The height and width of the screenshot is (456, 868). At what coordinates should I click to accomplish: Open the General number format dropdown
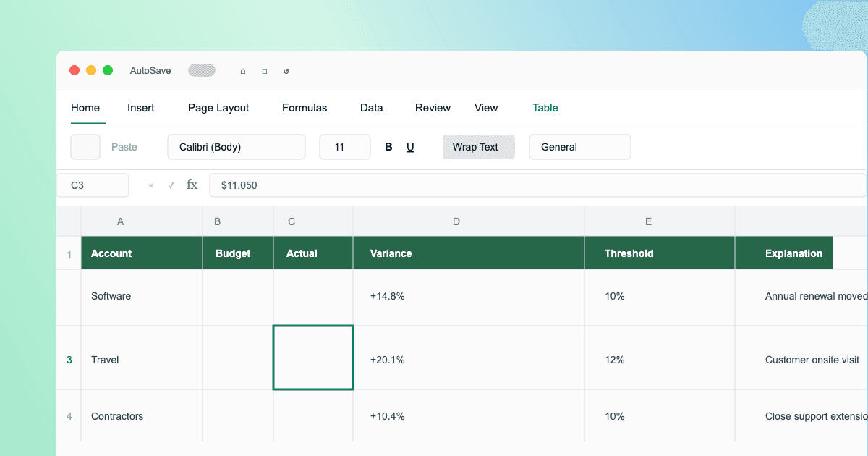coord(580,147)
